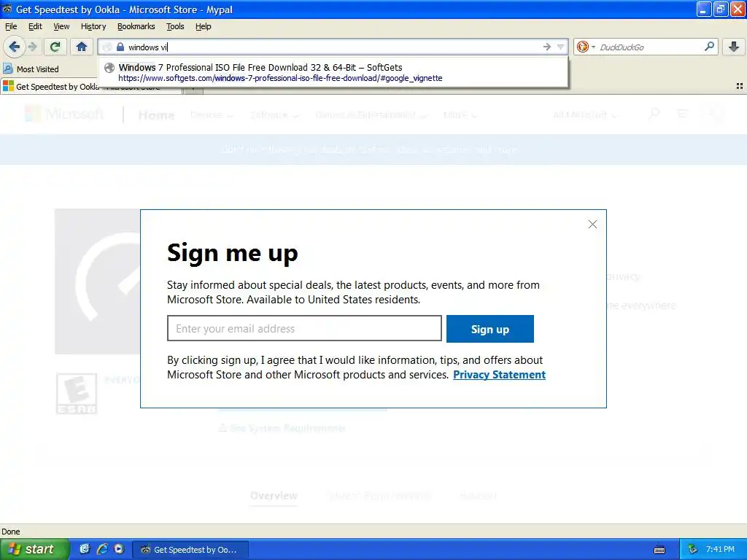Viewport: 747px width, 560px height.
Task: Open the Bookmarks menu
Action: [x=136, y=26]
